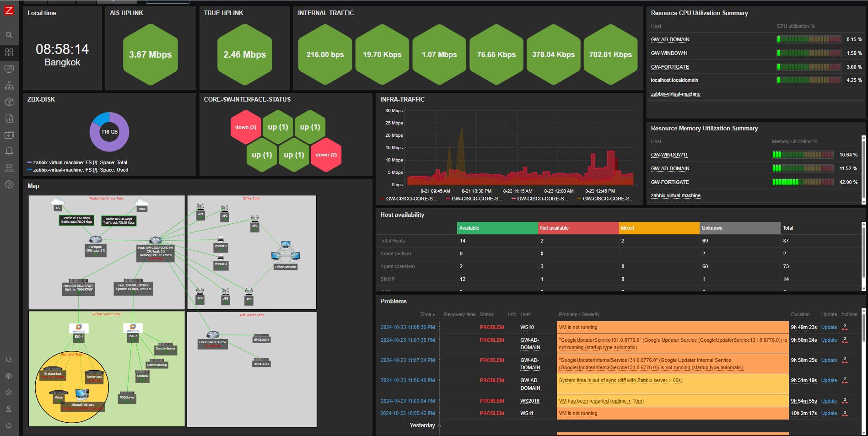Open the Monitoring menu icon
Image resolution: width=868 pixels, height=436 pixels.
[9, 69]
